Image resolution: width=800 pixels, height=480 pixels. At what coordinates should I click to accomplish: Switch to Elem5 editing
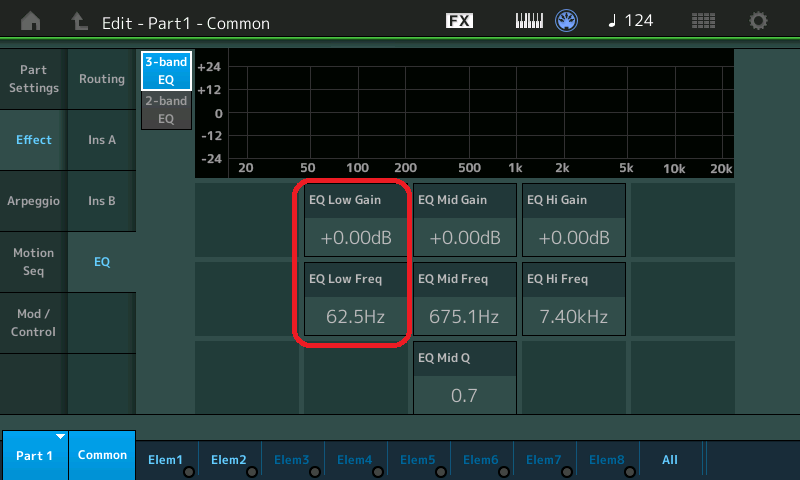(x=418, y=460)
